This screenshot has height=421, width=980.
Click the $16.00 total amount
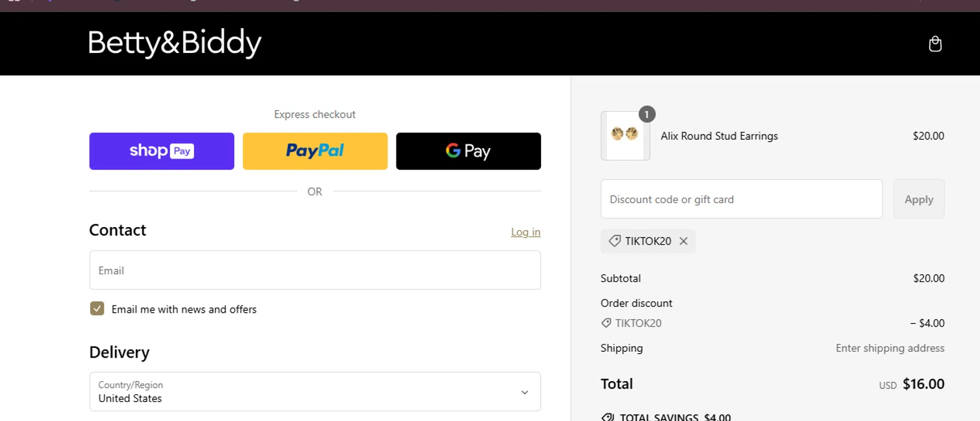(x=923, y=384)
